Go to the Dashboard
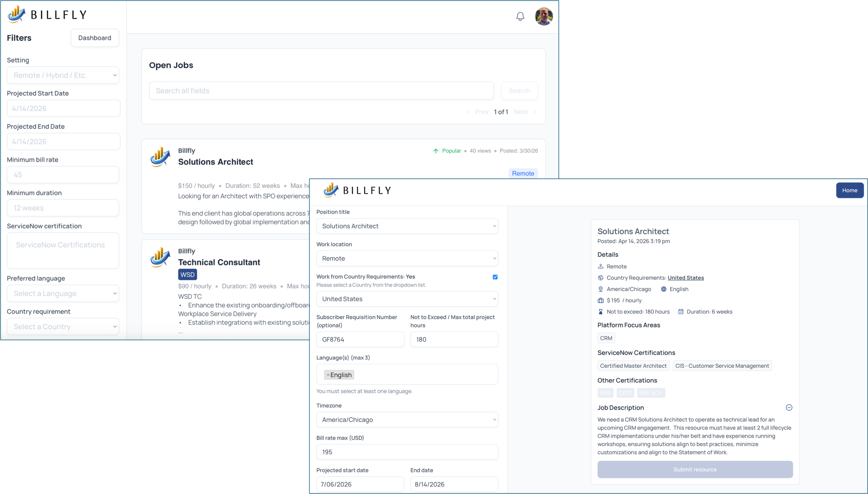 click(x=95, y=38)
